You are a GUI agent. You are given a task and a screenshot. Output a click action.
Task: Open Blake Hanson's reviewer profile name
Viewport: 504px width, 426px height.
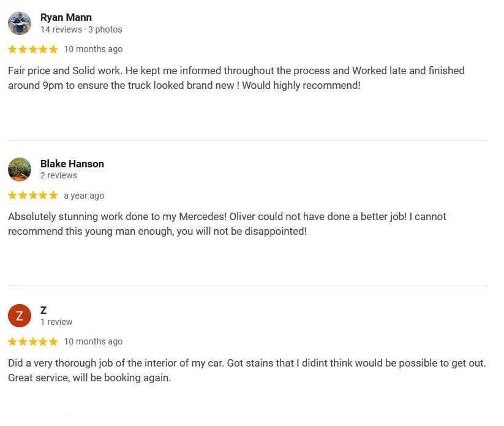click(72, 164)
